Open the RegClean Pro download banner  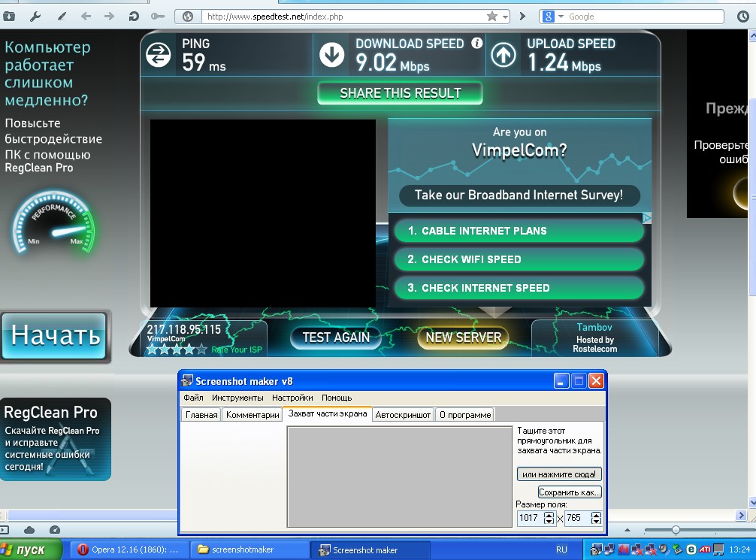(56, 440)
